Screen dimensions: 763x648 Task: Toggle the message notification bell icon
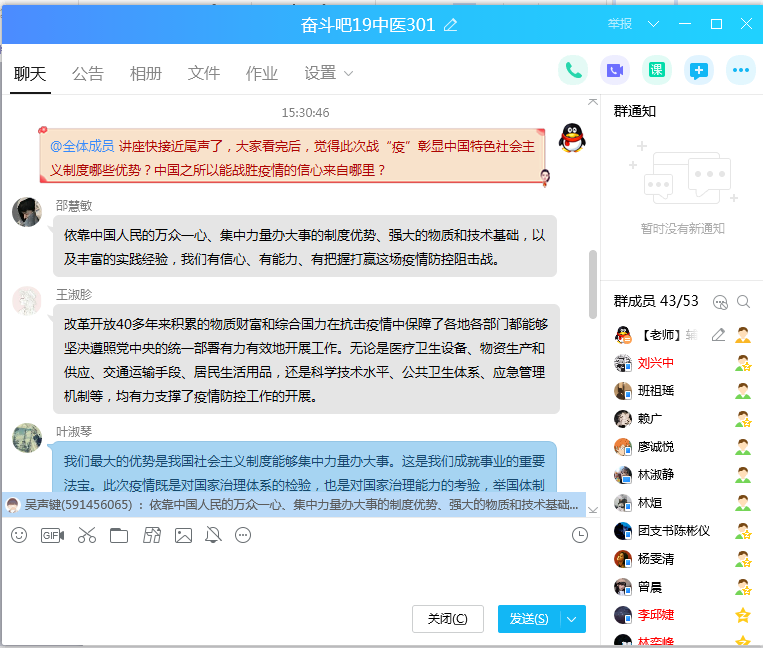(213, 535)
